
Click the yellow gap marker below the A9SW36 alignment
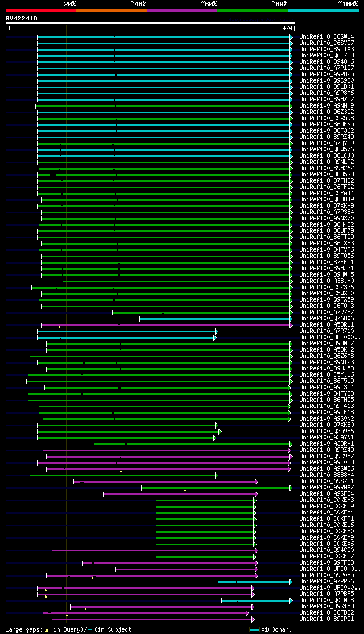tap(121, 471)
